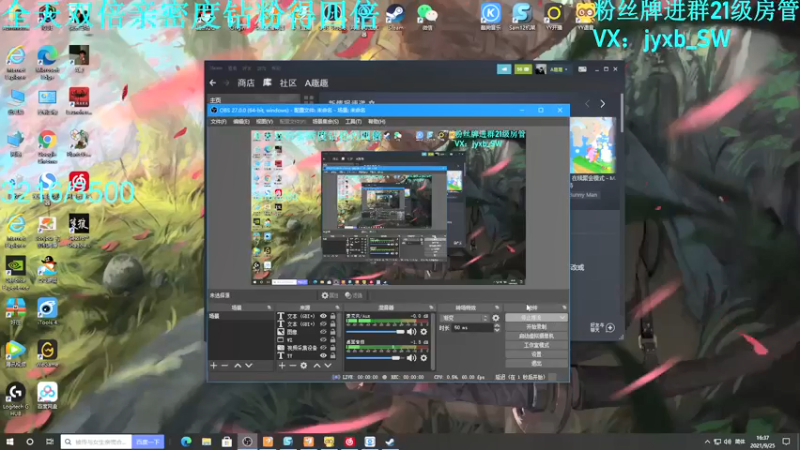Enable 工作室模式 in OBS controls

click(x=536, y=345)
